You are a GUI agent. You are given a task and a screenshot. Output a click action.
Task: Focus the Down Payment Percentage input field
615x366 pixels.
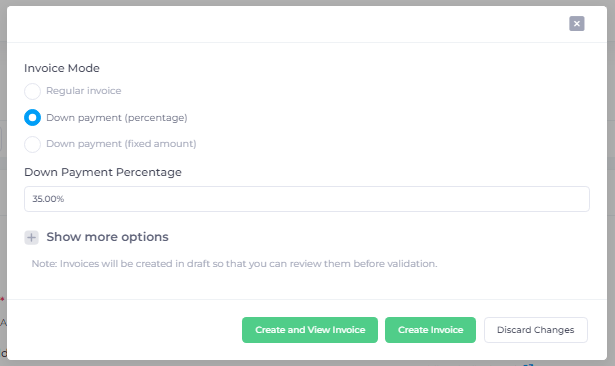pyautogui.click(x=307, y=199)
